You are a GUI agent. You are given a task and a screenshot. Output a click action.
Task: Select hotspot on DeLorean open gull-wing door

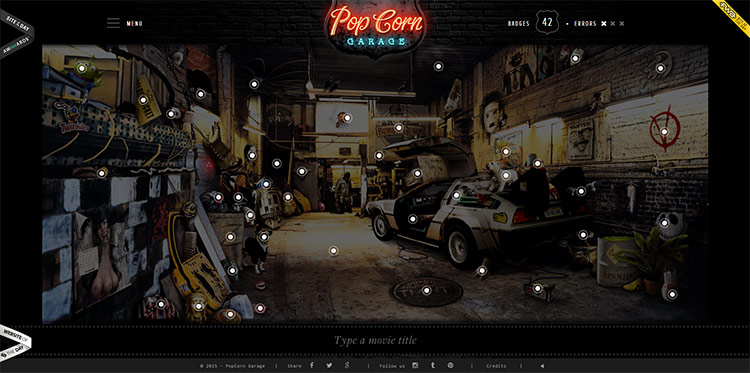(418, 173)
